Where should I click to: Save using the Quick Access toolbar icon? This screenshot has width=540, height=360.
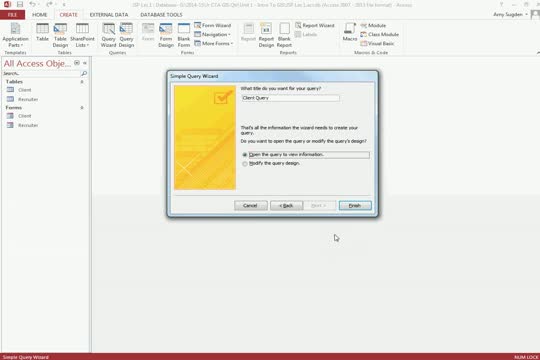(20, 4)
